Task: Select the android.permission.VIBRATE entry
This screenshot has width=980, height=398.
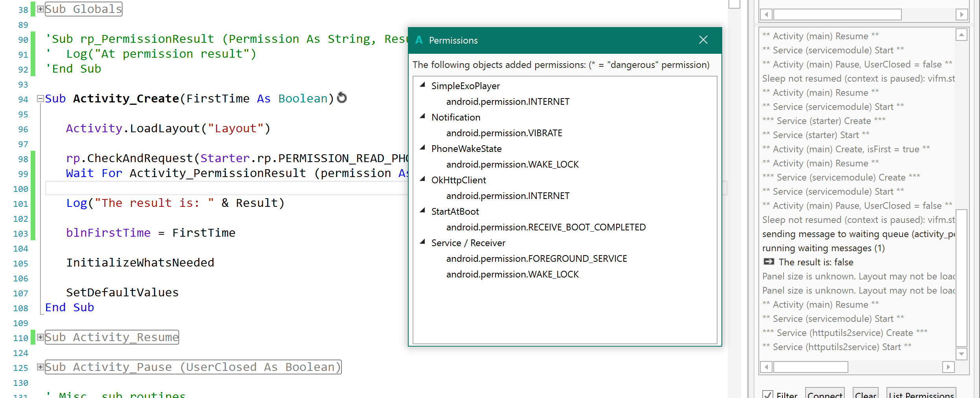Action: click(x=504, y=133)
